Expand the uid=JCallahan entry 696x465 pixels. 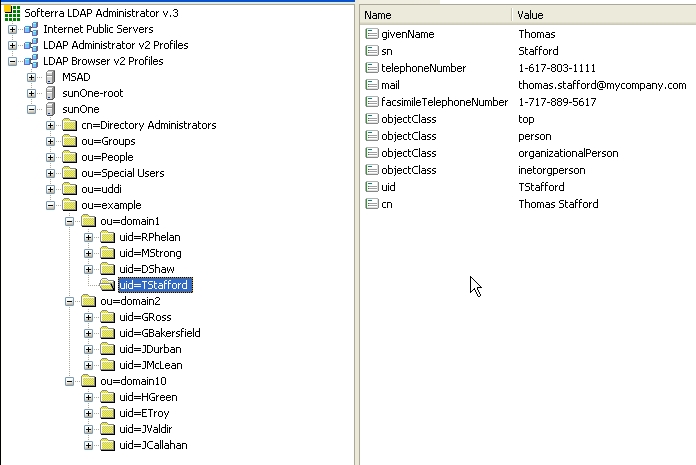(88, 445)
